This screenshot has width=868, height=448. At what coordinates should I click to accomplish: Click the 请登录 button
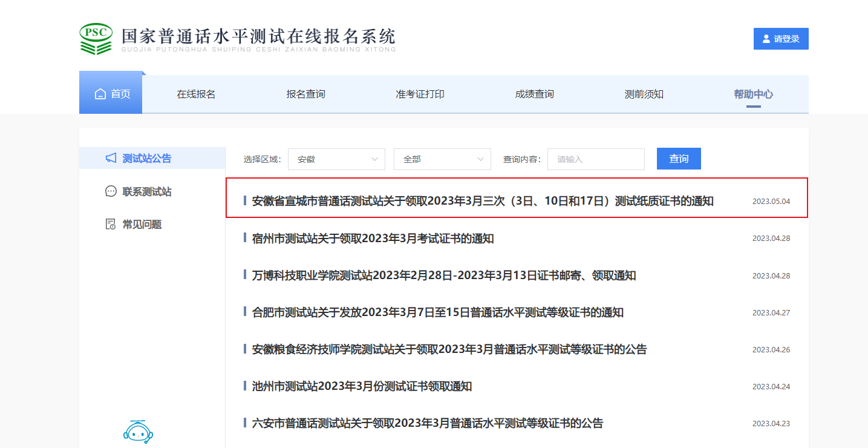[x=781, y=39]
